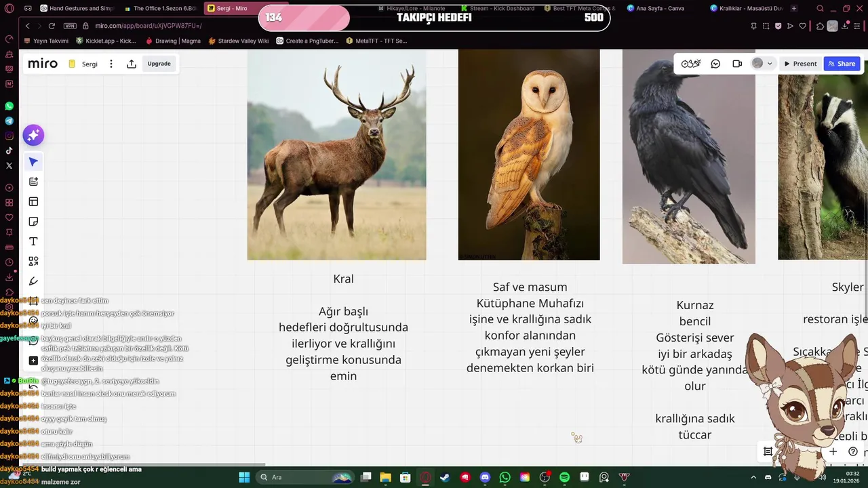Viewport: 868px width, 488px height.
Task: Click the Opera menu logo
Action: (x=9, y=8)
